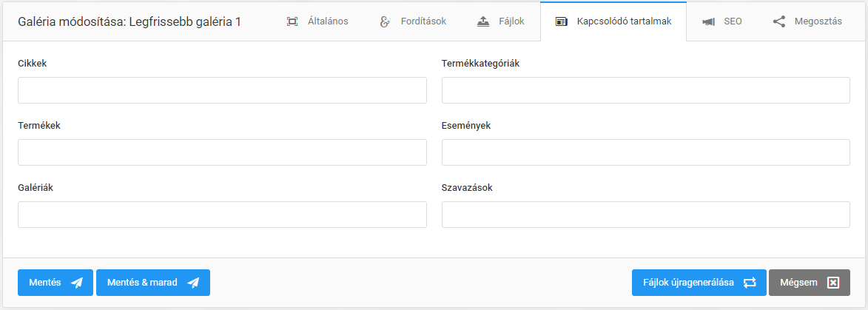Click the Kapcsolódó tartalmak newspaper icon
This screenshot has height=310, width=868.
click(x=562, y=22)
